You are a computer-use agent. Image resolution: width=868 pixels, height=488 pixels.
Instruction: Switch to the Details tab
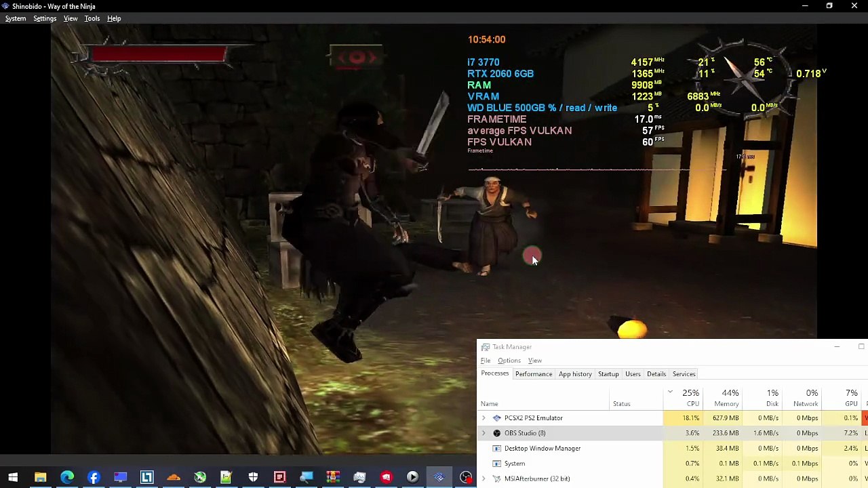[x=656, y=374]
